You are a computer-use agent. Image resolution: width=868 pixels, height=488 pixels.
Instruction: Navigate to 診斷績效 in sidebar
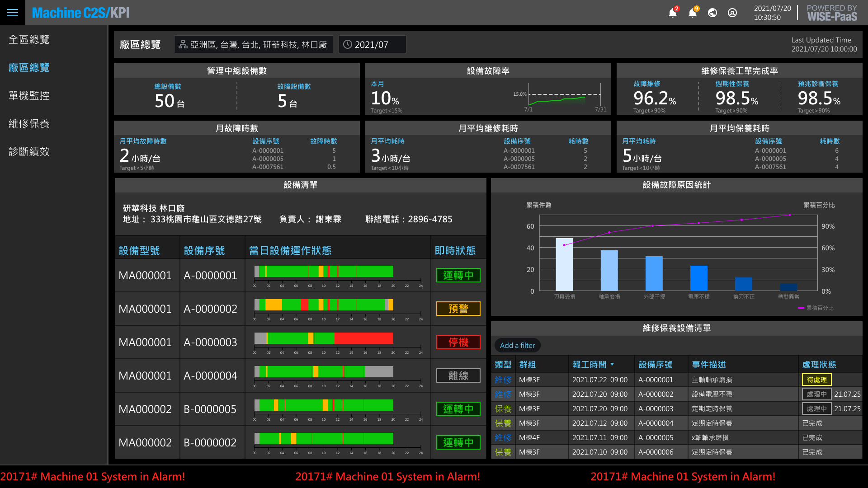[29, 152]
